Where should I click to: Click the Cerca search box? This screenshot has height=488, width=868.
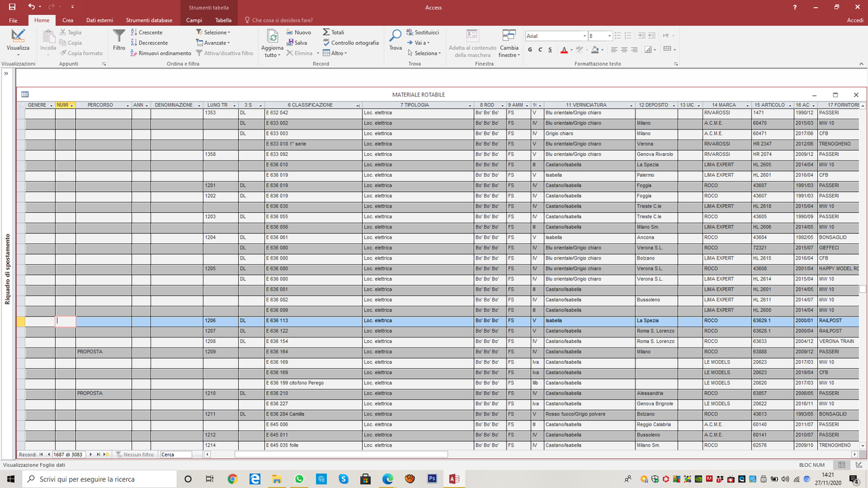(176, 454)
